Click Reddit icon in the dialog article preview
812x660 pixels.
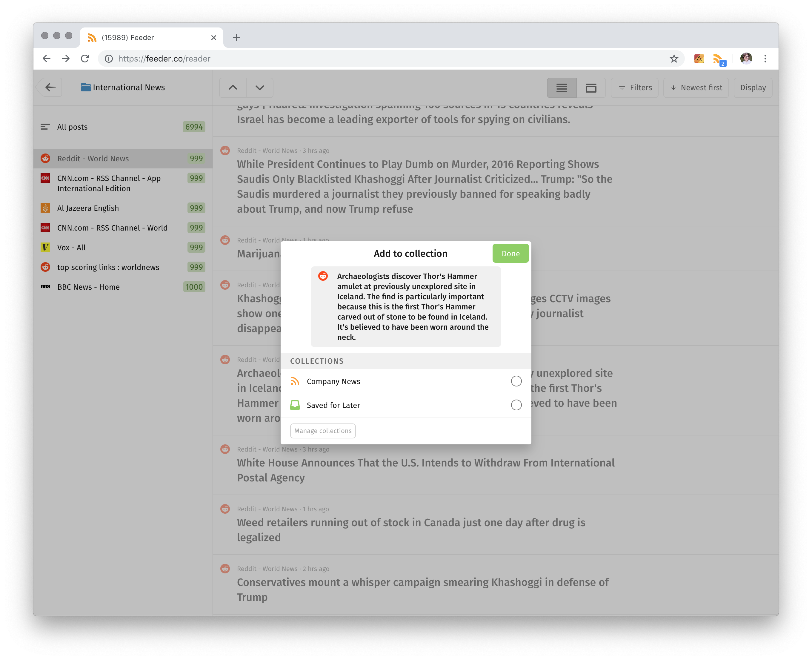(x=323, y=276)
